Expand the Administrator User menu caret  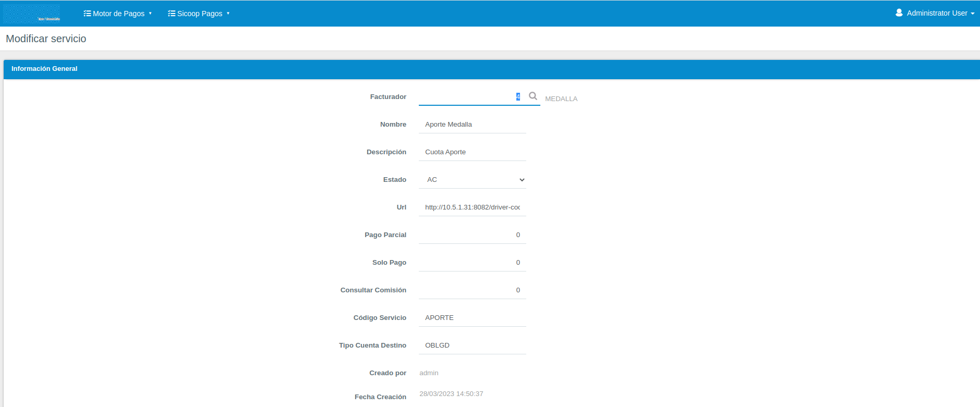click(973, 14)
